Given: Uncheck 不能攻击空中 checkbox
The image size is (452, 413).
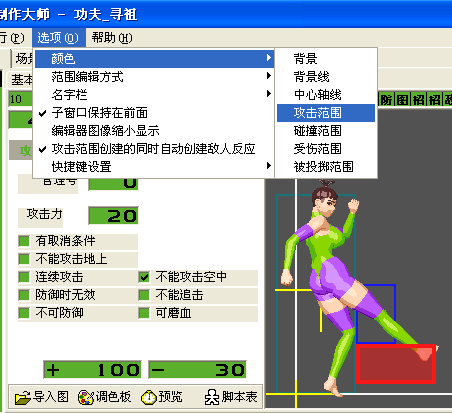Looking at the screenshot, I should [x=144, y=277].
